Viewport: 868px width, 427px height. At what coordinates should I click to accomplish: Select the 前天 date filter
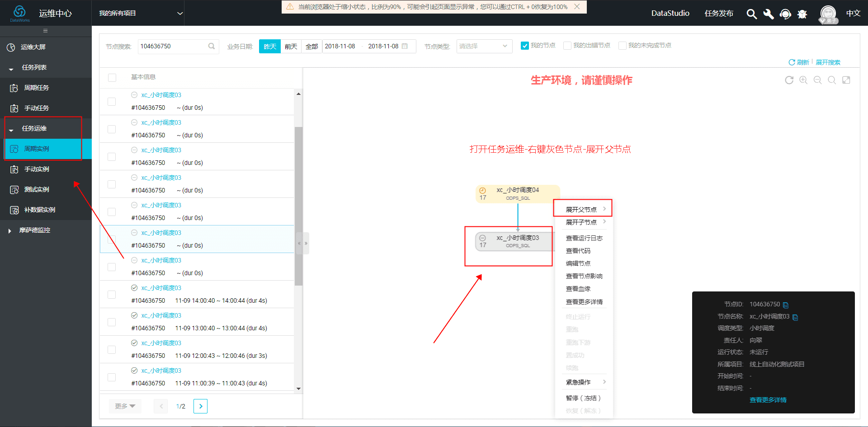pyautogui.click(x=291, y=46)
